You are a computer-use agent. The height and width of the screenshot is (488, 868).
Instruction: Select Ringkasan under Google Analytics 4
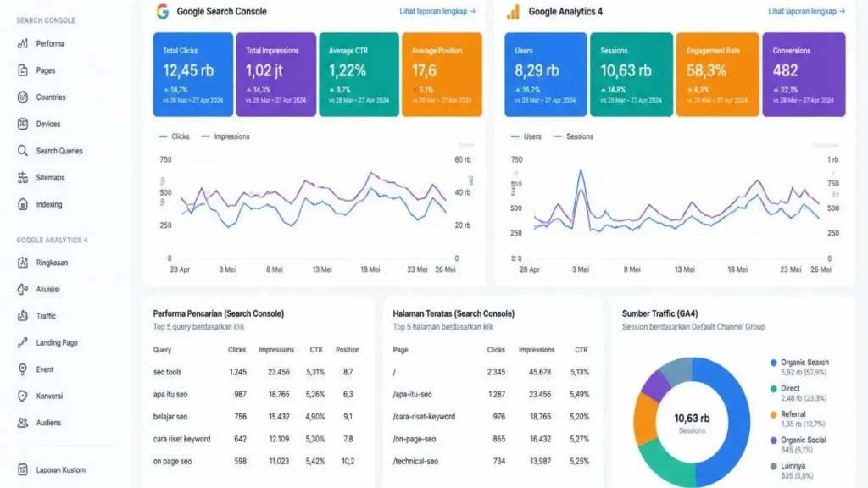click(x=52, y=263)
